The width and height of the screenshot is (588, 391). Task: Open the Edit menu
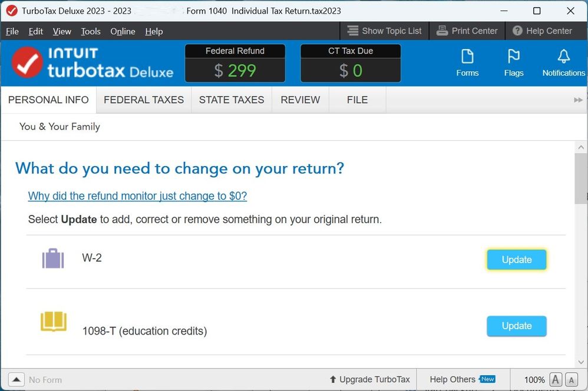(35, 31)
